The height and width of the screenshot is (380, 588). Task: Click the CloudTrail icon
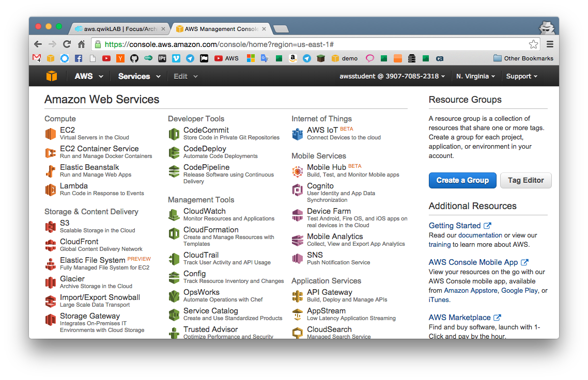click(174, 259)
